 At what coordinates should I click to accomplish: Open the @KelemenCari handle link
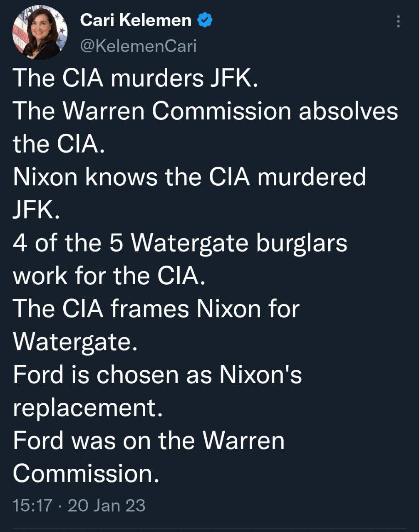coord(138,46)
